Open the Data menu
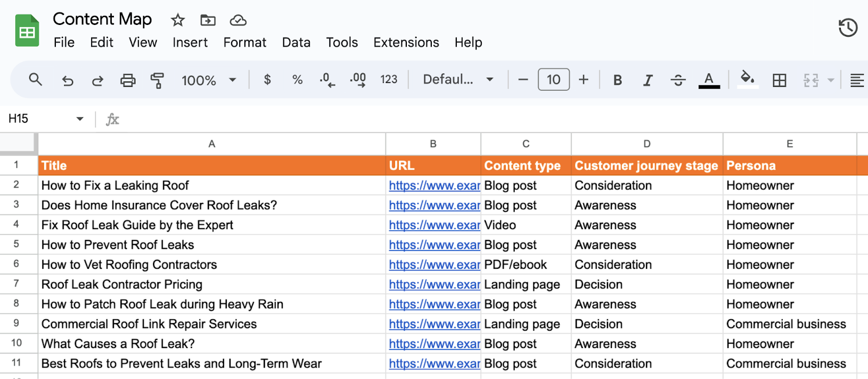The image size is (868, 379). [x=296, y=42]
